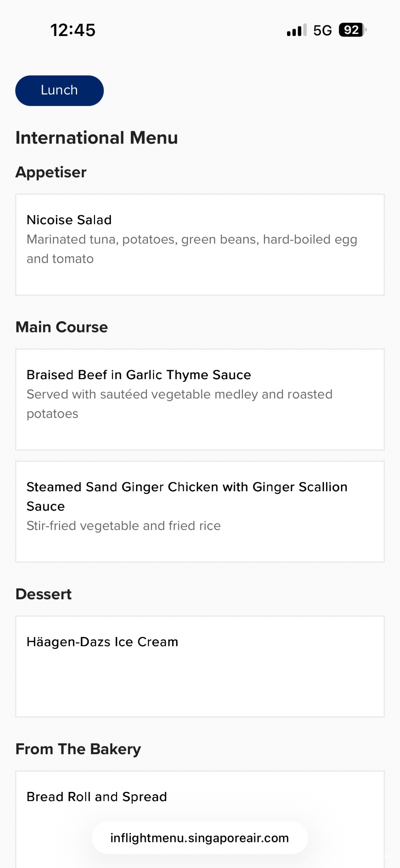Pick Steamed Sand Ginger Chicken dish title

[x=187, y=496]
